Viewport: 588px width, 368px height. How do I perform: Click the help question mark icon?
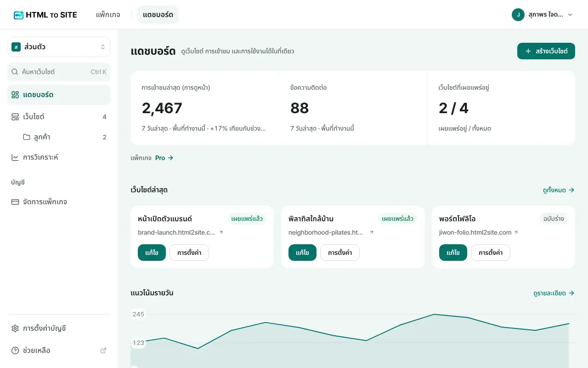[15, 351]
